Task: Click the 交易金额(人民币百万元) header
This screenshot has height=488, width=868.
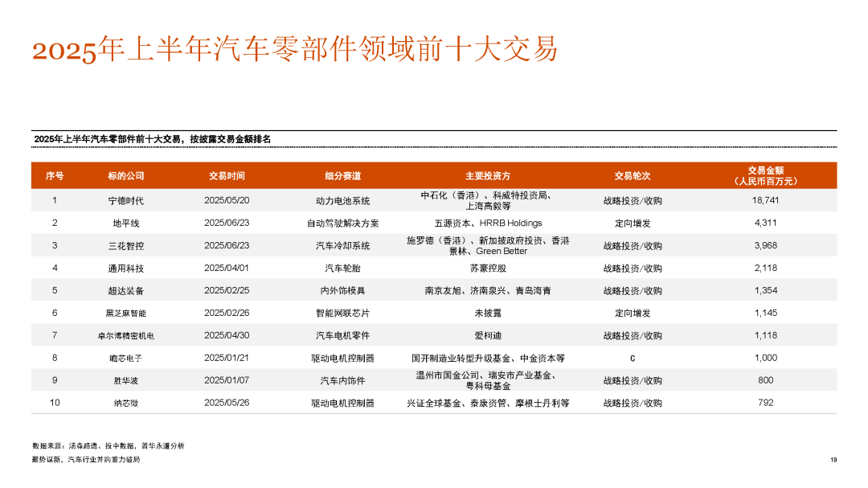Action: coord(766,175)
